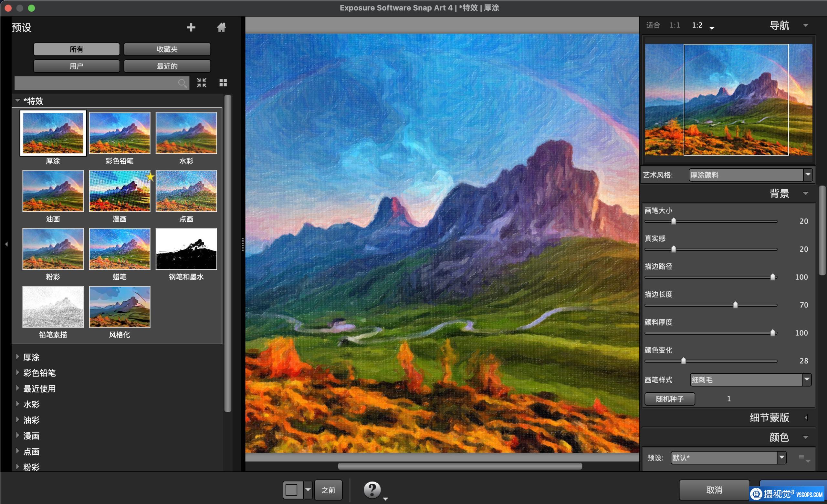
Task: Switch to grid thumbnail view icon
Action: pos(223,83)
